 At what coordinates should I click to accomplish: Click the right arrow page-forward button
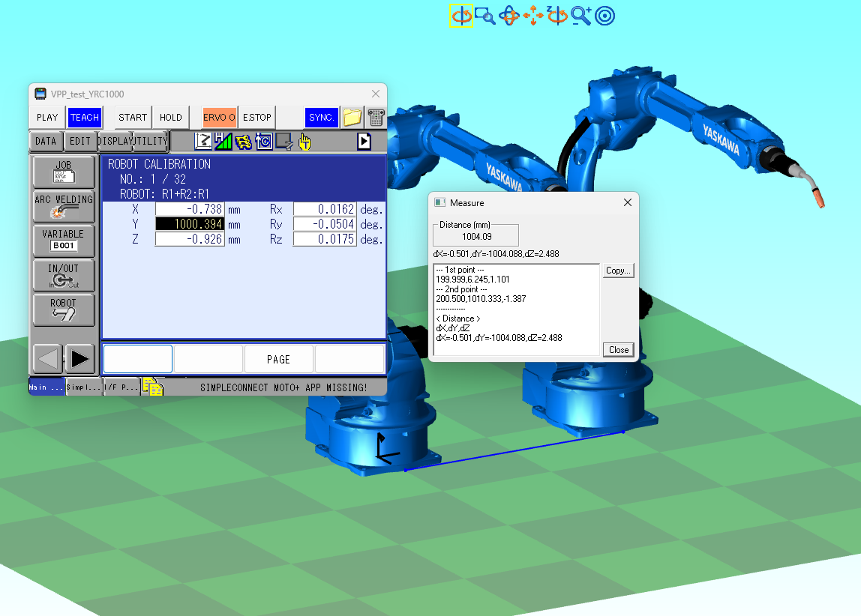(80, 359)
